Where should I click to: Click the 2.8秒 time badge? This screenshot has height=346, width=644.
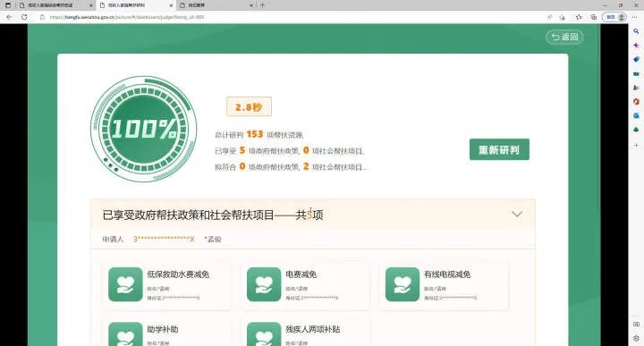(x=249, y=106)
